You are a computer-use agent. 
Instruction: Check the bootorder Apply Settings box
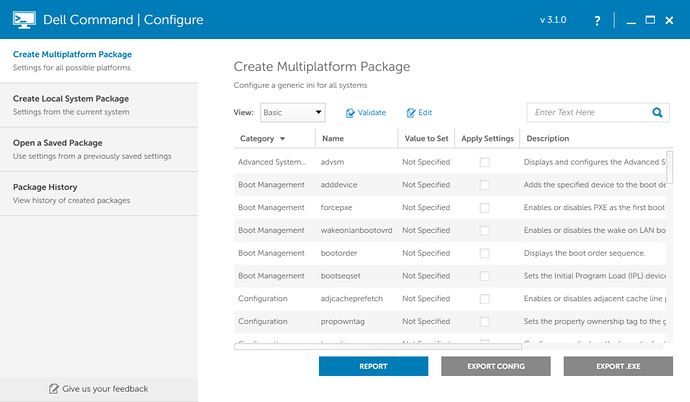pyautogui.click(x=485, y=254)
